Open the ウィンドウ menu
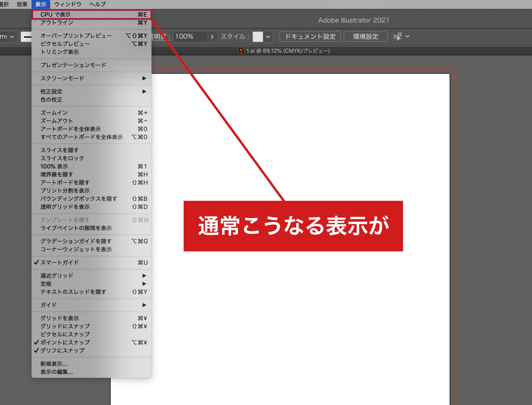Screen dimensions: 532x405 [x=68, y=4]
